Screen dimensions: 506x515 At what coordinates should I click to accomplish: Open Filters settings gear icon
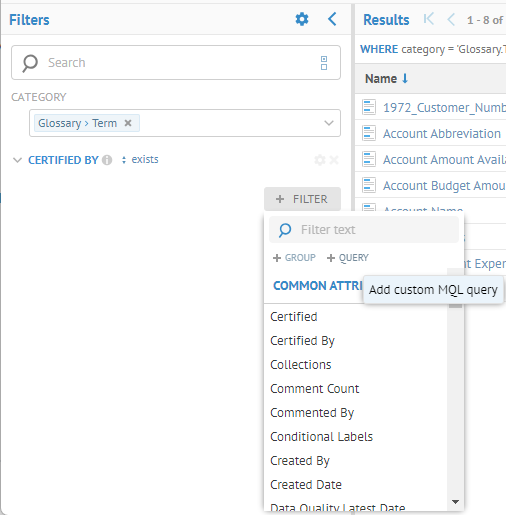coord(302,19)
